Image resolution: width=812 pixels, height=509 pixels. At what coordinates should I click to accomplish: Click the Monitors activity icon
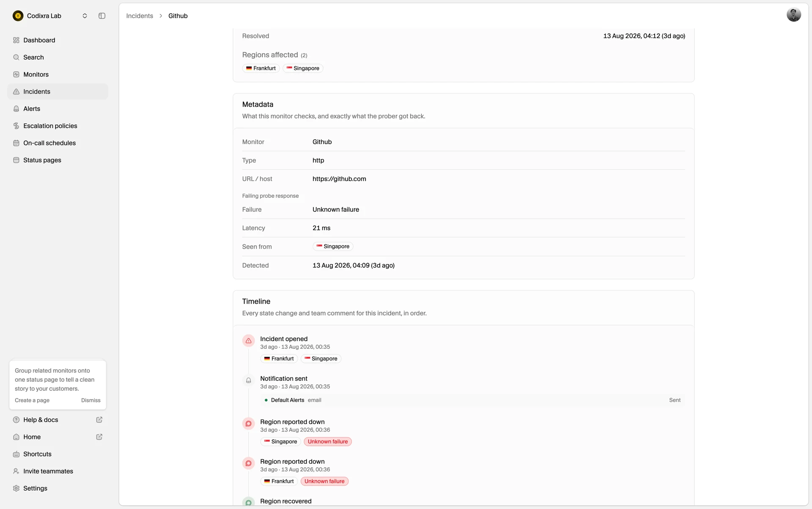tap(16, 74)
